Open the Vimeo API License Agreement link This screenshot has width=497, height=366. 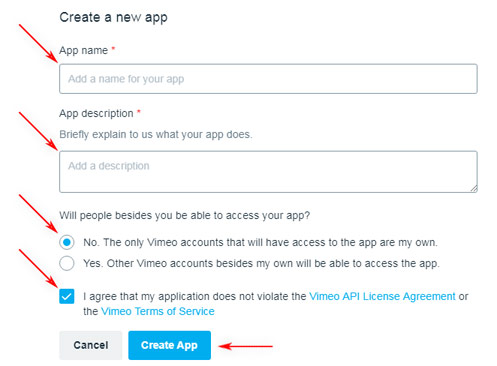(x=382, y=296)
